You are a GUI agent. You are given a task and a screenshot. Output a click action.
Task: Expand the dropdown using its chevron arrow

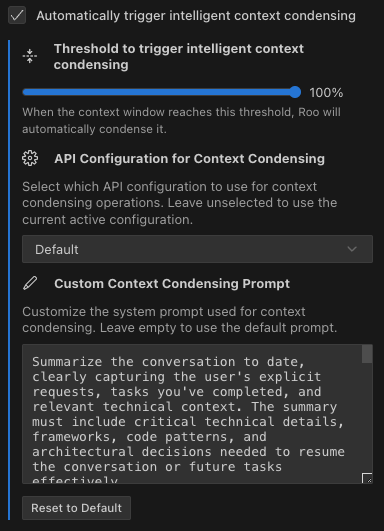(352, 249)
